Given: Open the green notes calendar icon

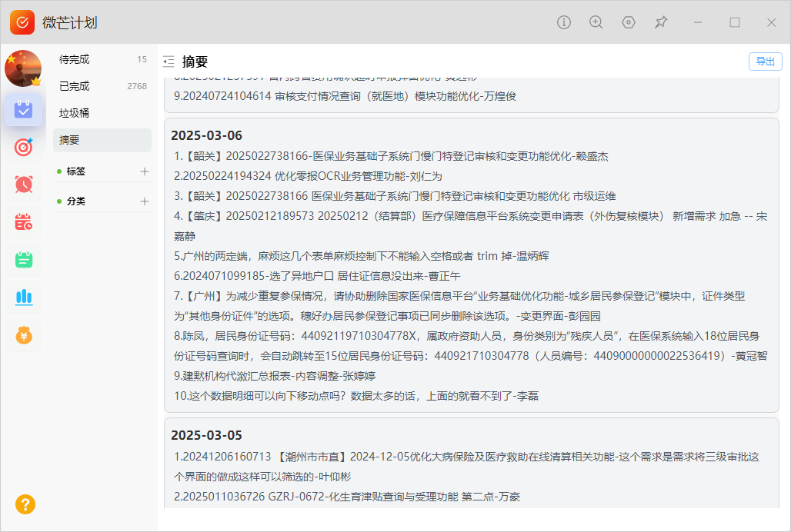Looking at the screenshot, I should [x=23, y=259].
